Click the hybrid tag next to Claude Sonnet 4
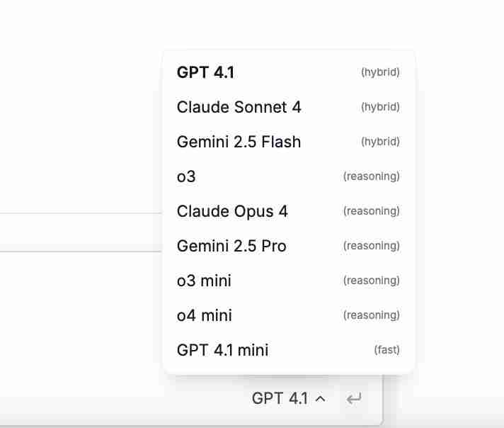 pyautogui.click(x=380, y=107)
